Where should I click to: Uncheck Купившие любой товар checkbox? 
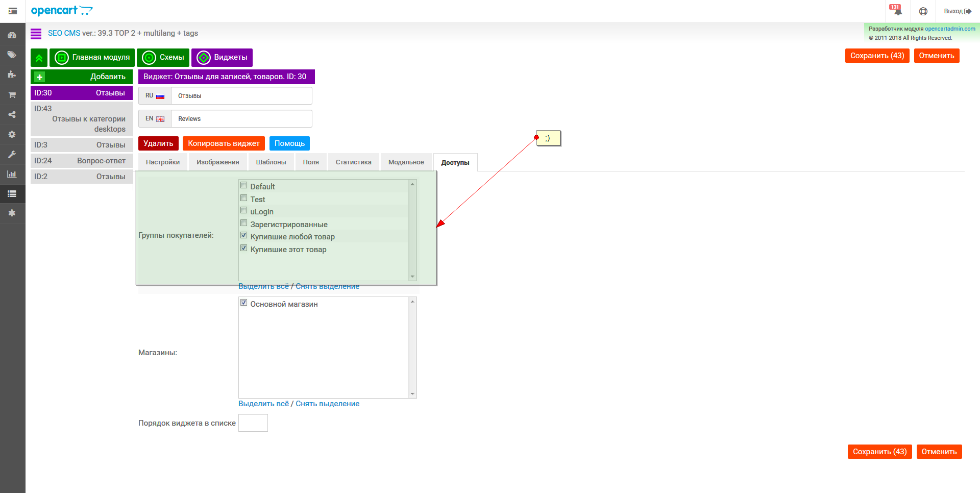click(x=244, y=235)
